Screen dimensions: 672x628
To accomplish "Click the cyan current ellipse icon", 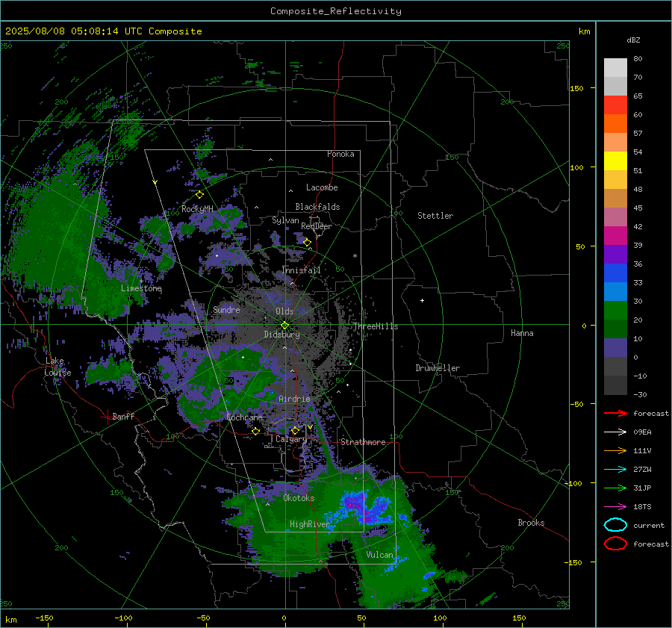I will point(615,525).
